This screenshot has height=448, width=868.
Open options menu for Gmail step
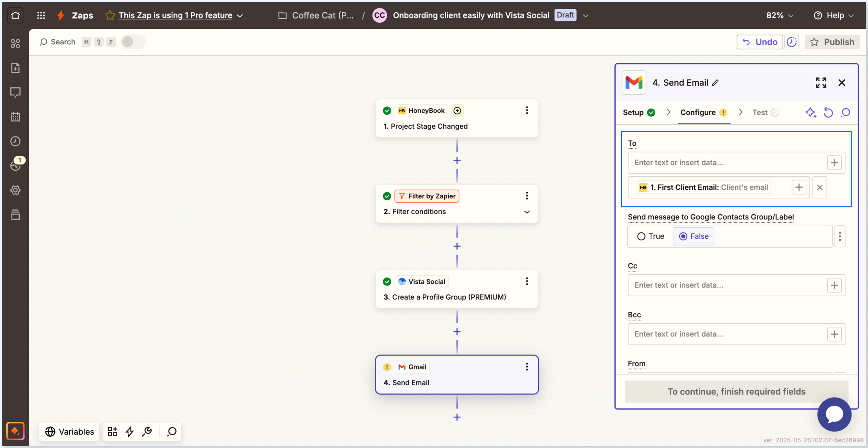(527, 367)
